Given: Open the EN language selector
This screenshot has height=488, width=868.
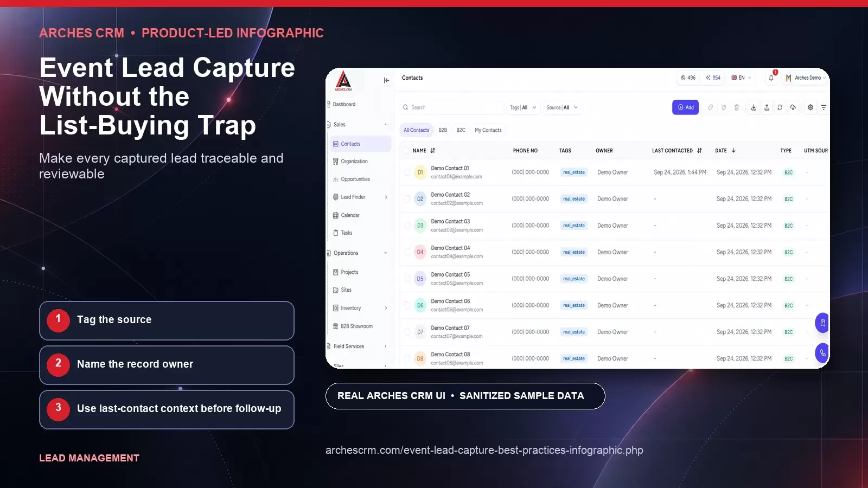Looking at the screenshot, I should [741, 78].
